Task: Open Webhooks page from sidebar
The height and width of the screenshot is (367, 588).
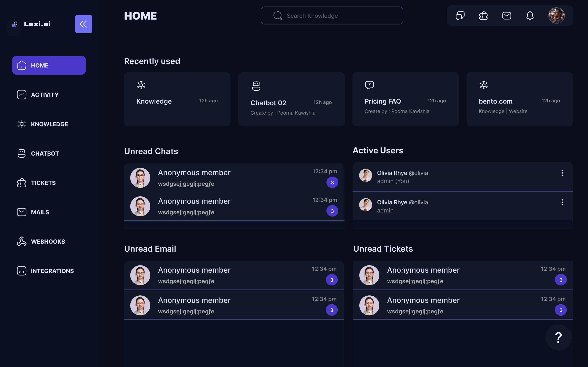Action: 48,242
